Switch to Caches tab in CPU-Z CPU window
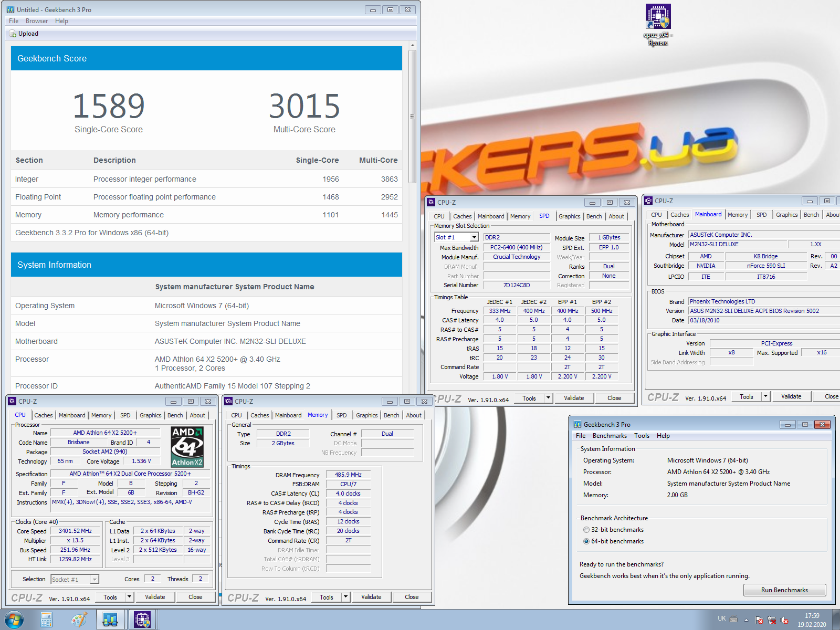 click(x=44, y=415)
